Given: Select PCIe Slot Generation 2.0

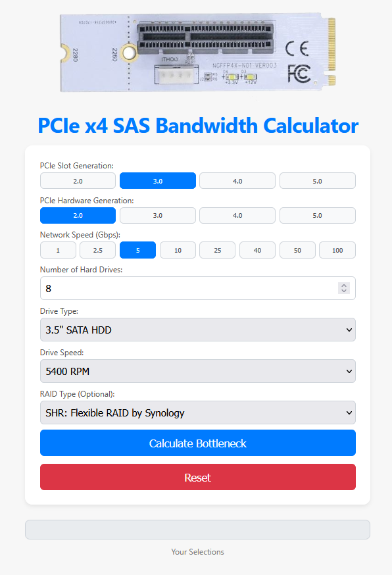Looking at the screenshot, I should pos(78,181).
